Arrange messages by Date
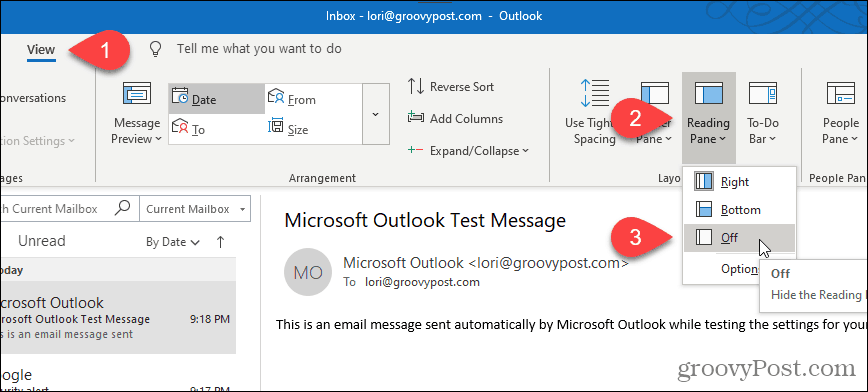This screenshot has width=868, height=392. click(x=217, y=99)
